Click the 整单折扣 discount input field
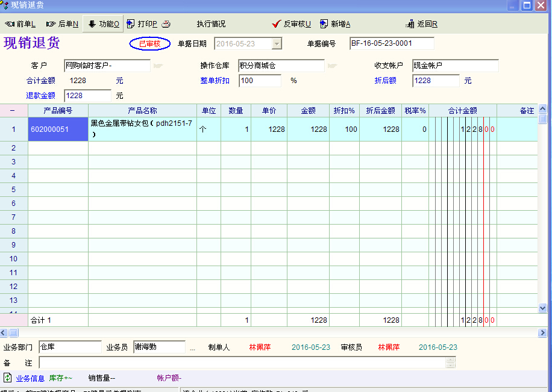Image resolution: width=552 pixels, height=392 pixels. (x=260, y=81)
